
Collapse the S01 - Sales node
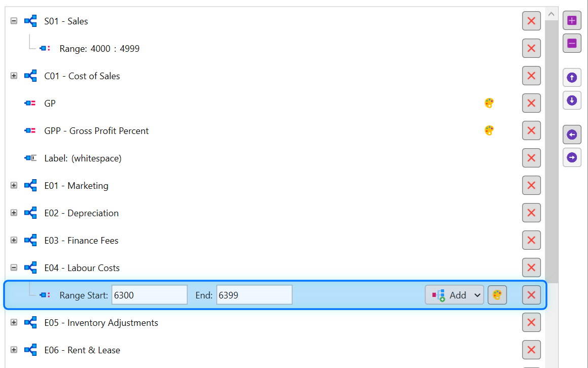[14, 21]
